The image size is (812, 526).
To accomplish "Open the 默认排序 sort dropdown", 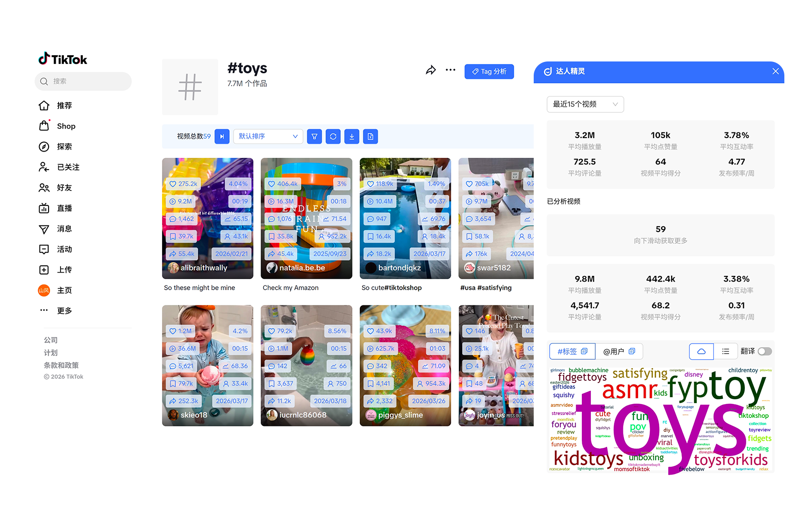I will [268, 137].
